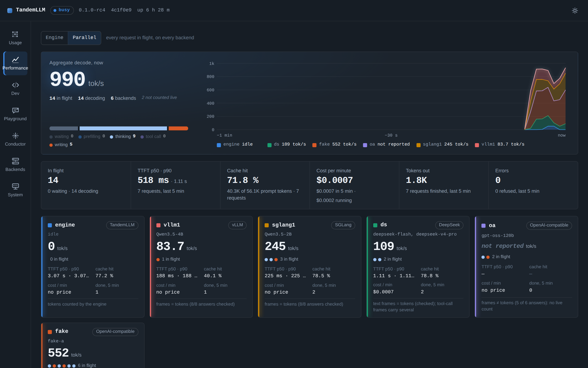Click the 990 tok/s aggregate decode figure
This screenshot has width=588, height=368.
pos(76,80)
